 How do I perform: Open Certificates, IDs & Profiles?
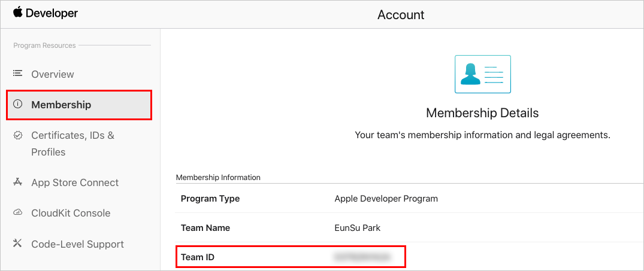72,144
